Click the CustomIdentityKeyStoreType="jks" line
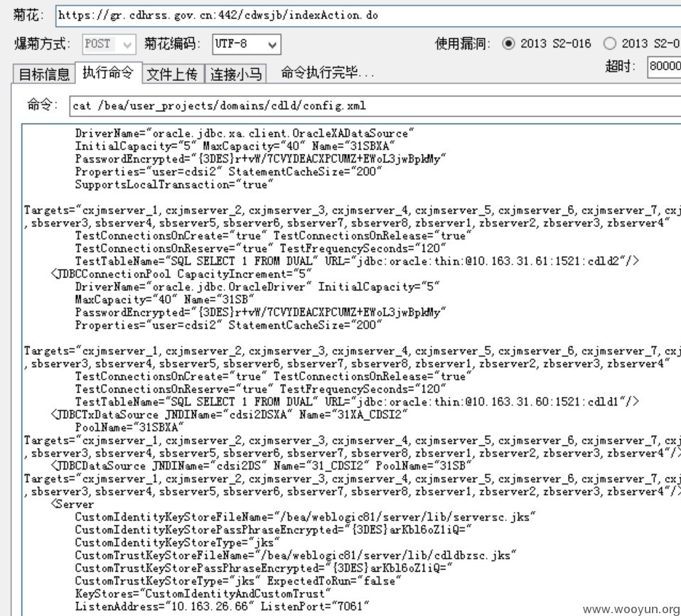Viewport: 681px width, 616px height. [x=177, y=542]
